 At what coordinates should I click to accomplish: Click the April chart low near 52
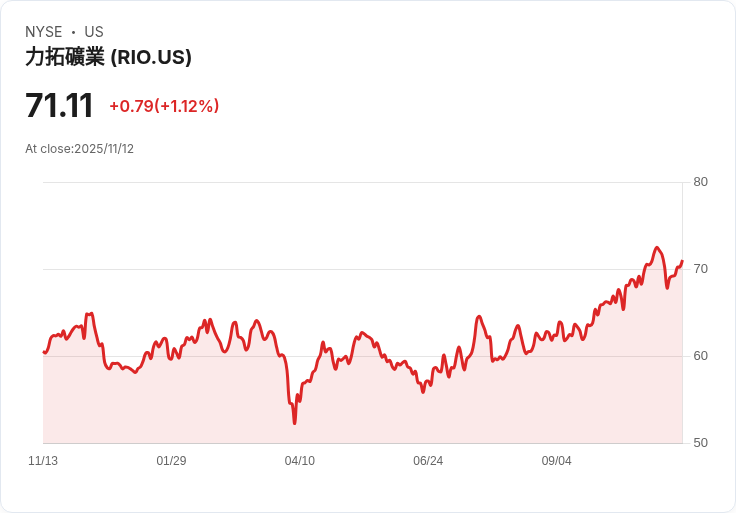pyautogui.click(x=295, y=423)
